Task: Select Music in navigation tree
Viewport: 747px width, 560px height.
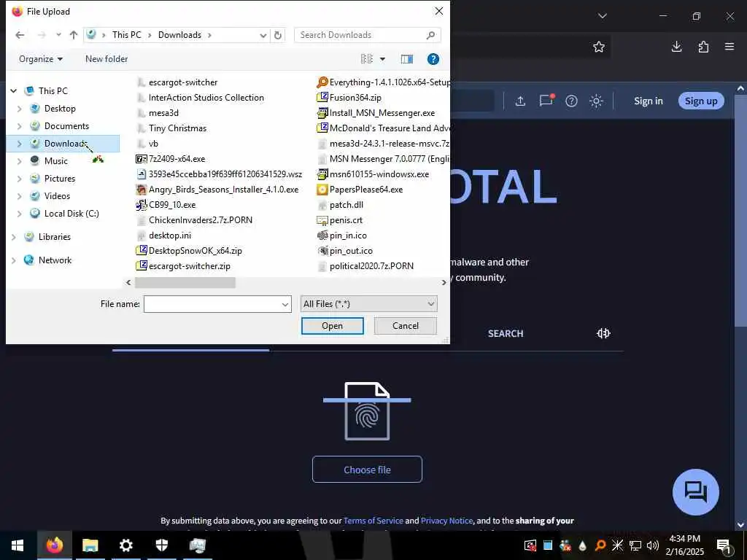Action: [55, 161]
